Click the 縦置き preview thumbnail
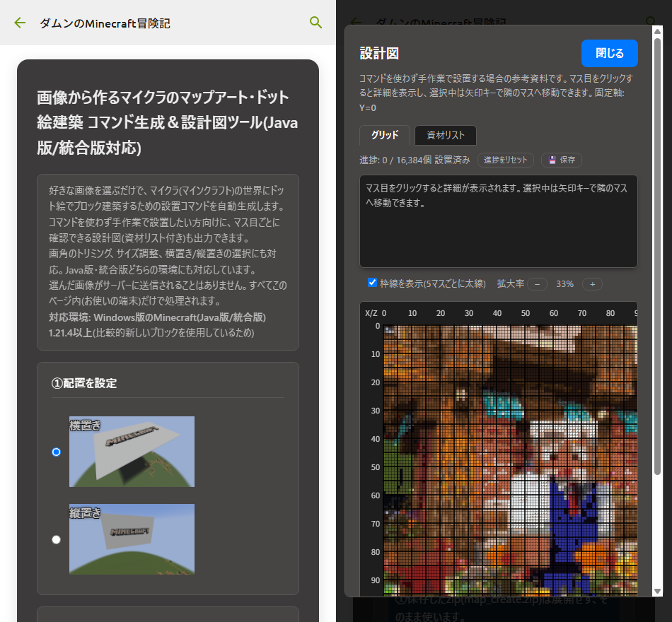The image size is (672, 622). [x=132, y=539]
